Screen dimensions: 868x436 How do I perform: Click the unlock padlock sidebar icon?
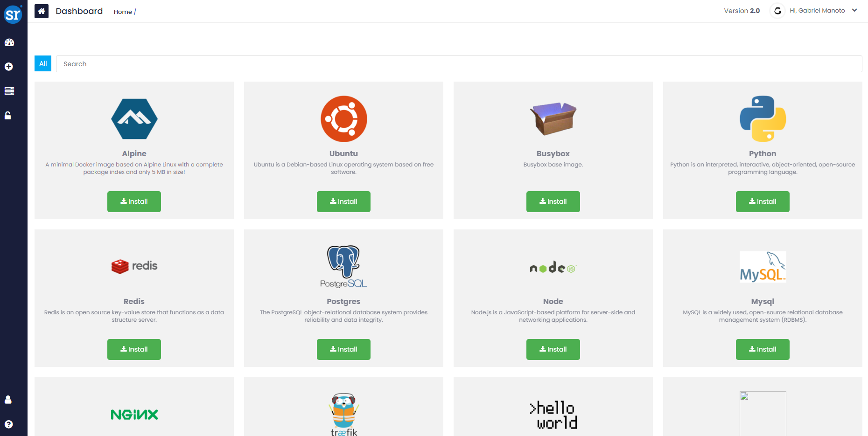coord(8,115)
